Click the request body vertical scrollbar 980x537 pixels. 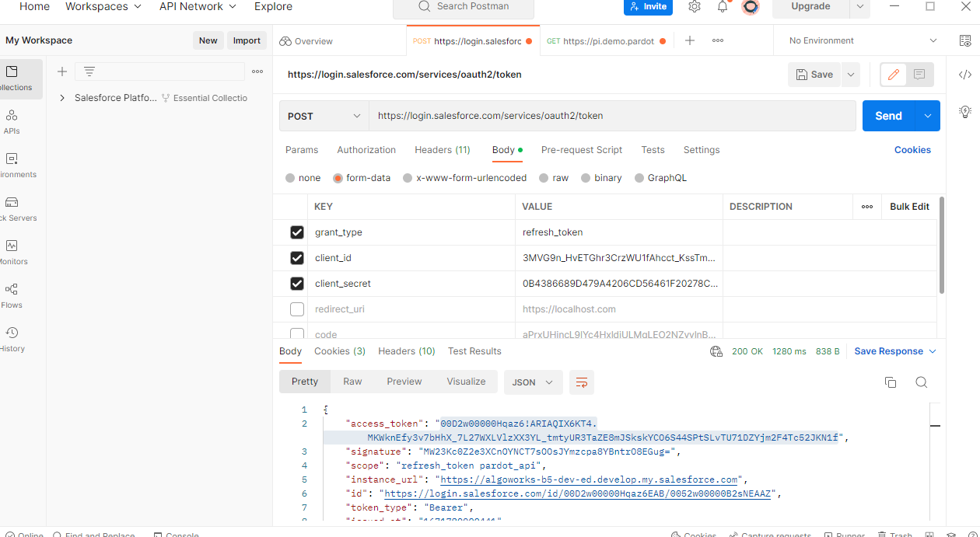(x=942, y=245)
